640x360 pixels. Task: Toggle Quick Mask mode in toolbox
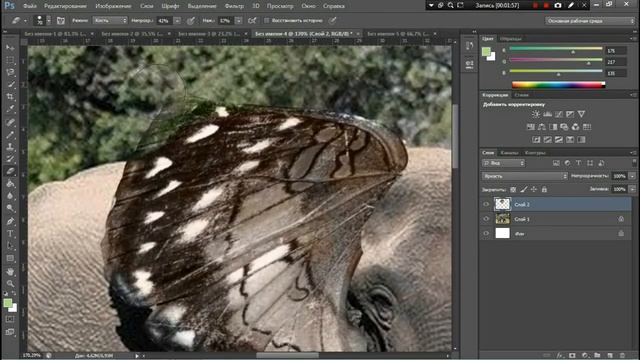click(x=10, y=319)
